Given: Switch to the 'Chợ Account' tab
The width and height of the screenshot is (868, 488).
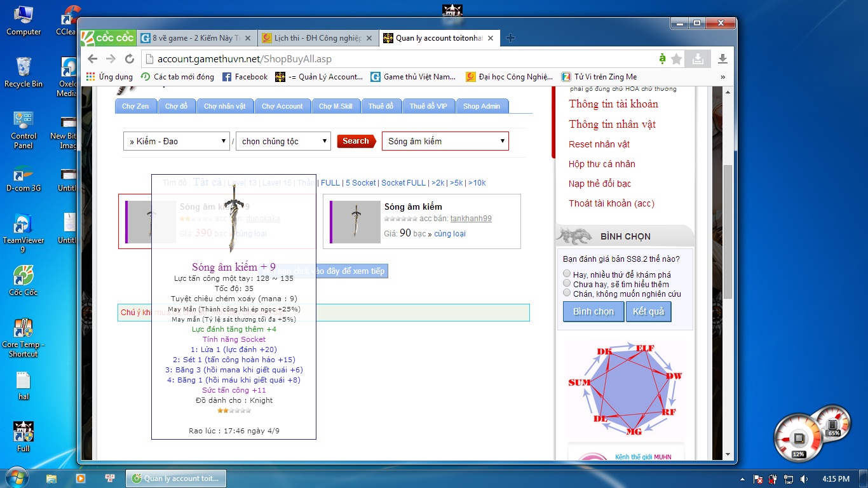Looking at the screenshot, I should 282,106.
